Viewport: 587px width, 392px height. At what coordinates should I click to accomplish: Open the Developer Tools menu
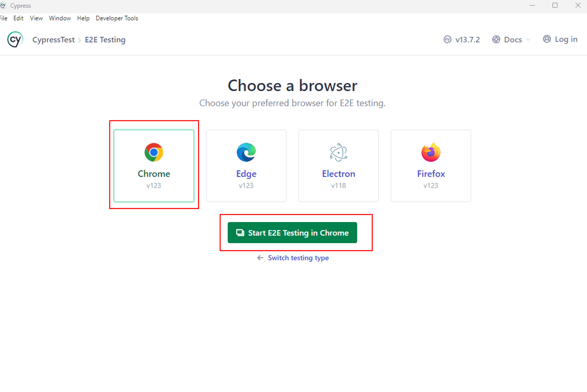coord(117,18)
